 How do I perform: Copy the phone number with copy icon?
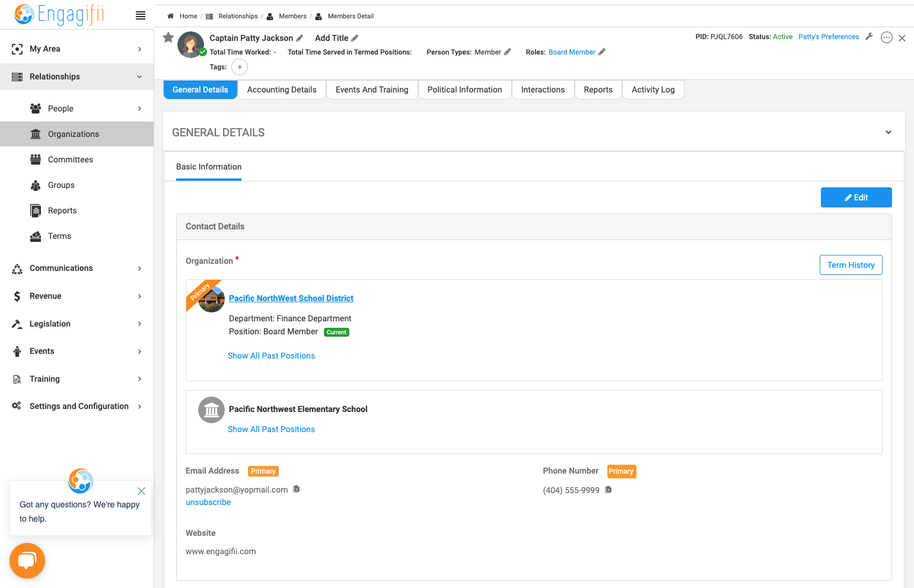609,490
